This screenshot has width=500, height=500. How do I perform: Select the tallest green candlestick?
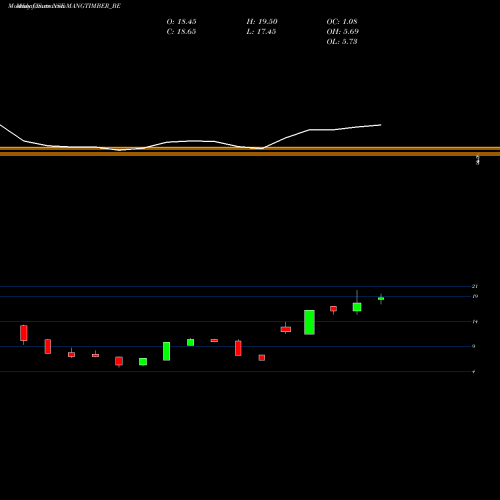tap(309, 322)
